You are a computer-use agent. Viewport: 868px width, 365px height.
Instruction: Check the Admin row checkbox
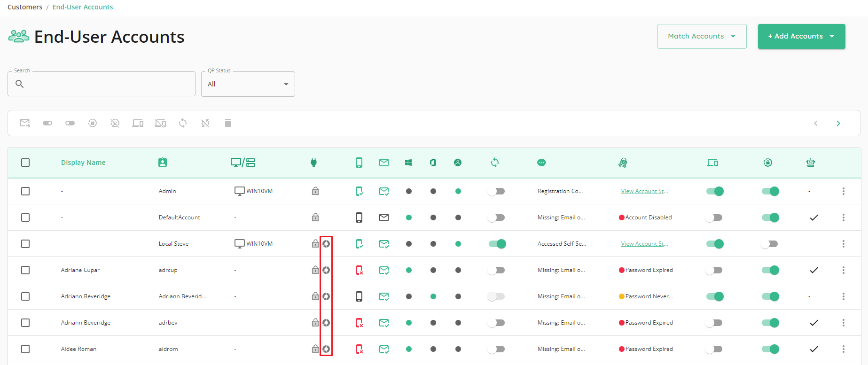[25, 191]
